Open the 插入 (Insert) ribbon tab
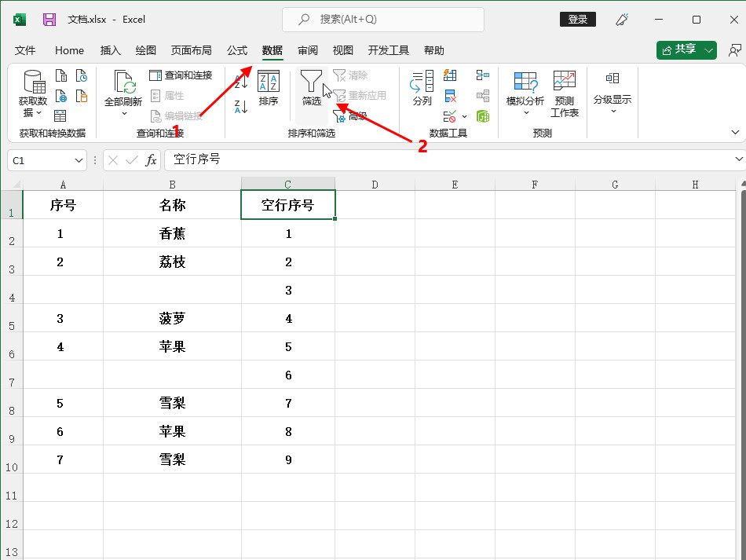 111,50
